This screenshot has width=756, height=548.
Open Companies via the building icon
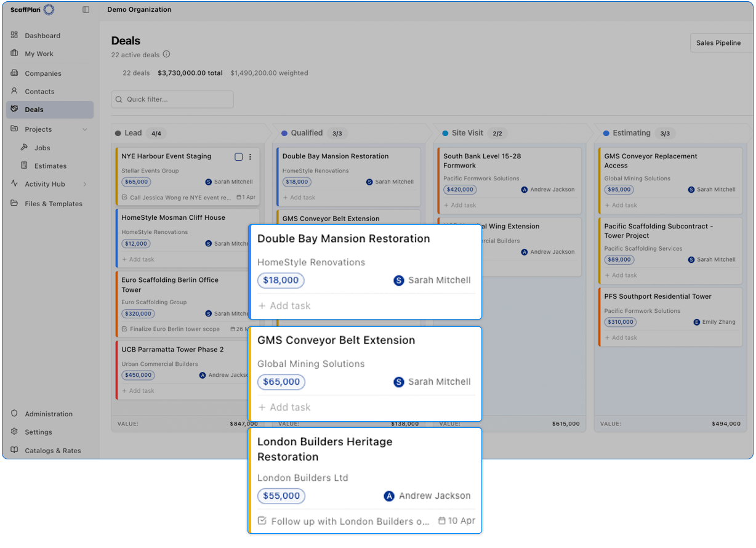click(14, 73)
